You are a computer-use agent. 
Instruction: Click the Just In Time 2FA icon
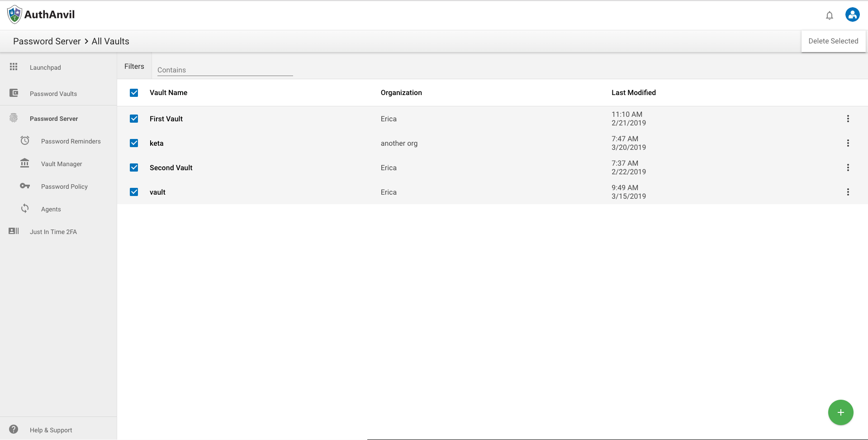[x=14, y=231]
